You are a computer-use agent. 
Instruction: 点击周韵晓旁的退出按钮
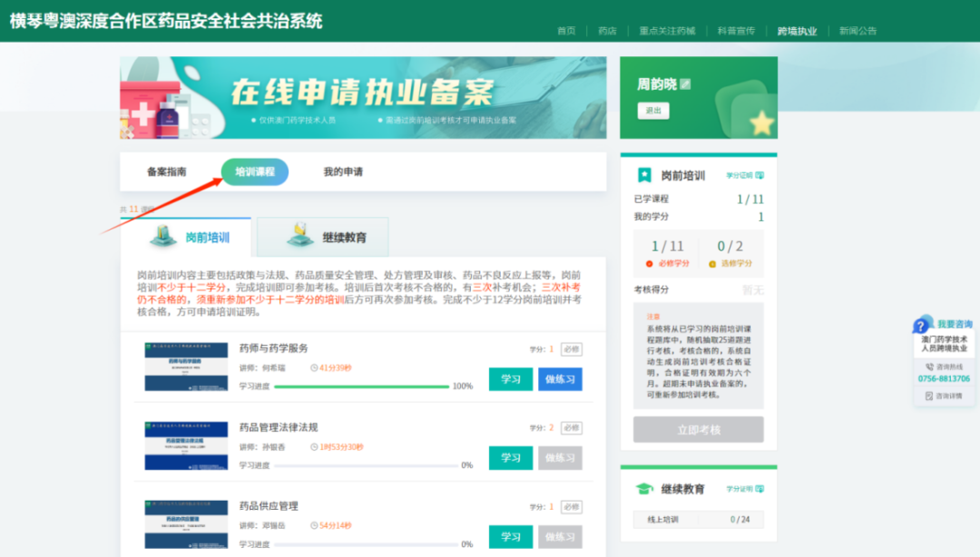[652, 112]
